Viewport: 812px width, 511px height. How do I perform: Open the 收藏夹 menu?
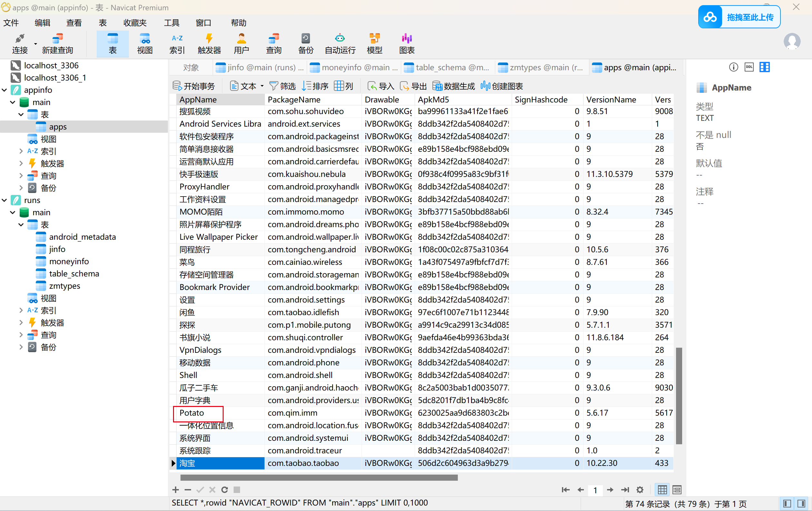pyautogui.click(x=135, y=23)
